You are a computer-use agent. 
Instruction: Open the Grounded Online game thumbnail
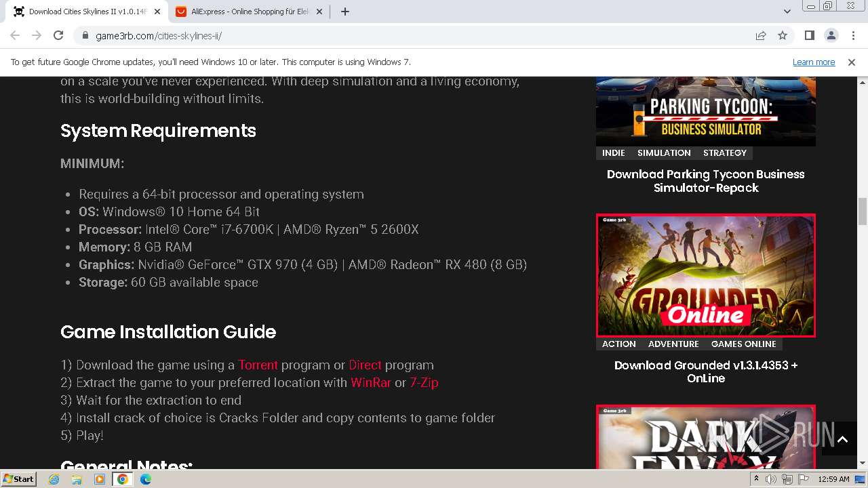706,275
